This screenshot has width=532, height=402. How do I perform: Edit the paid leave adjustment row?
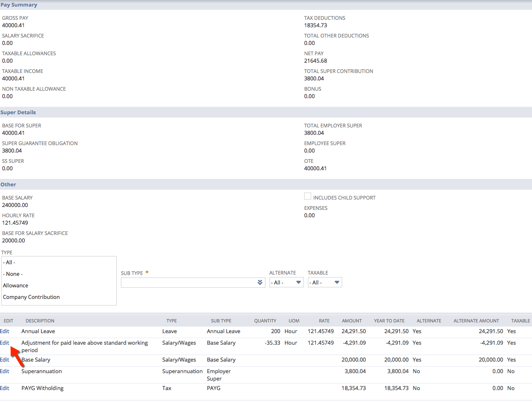point(5,343)
